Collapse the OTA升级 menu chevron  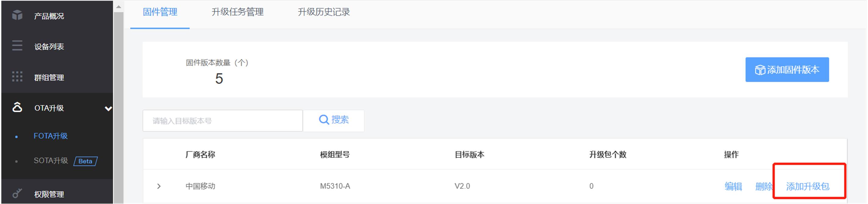coord(108,108)
